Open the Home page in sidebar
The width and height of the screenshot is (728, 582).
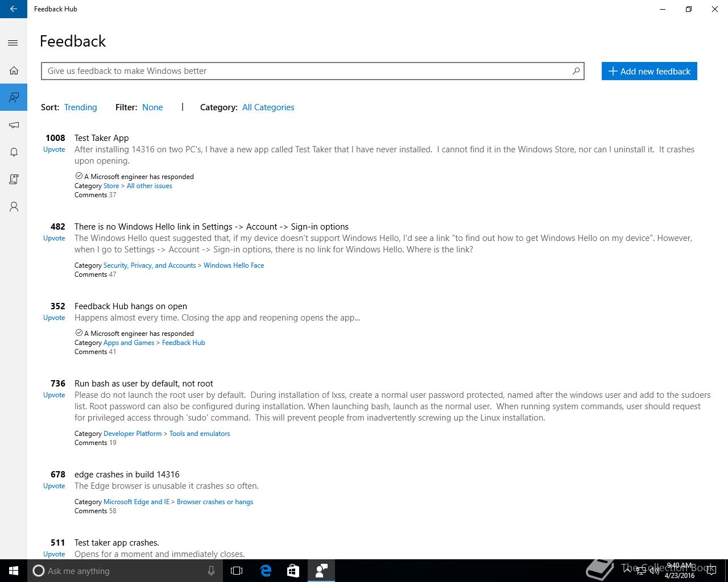[x=14, y=70]
